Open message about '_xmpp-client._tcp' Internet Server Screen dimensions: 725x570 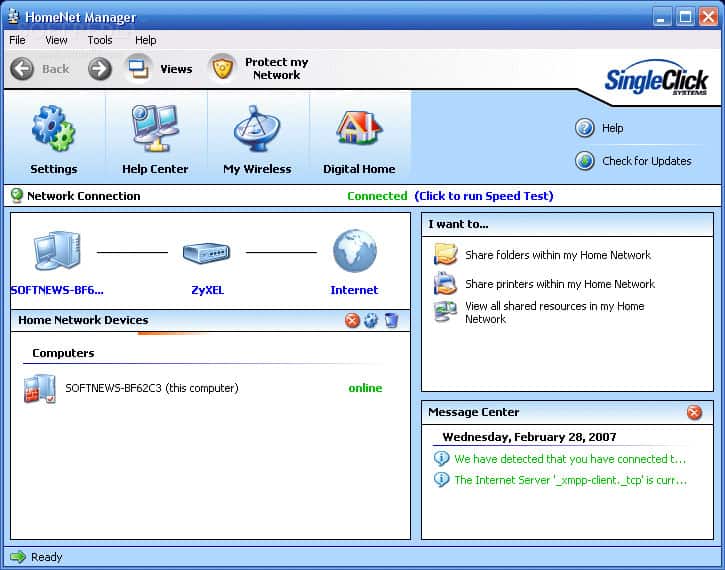coord(571,480)
